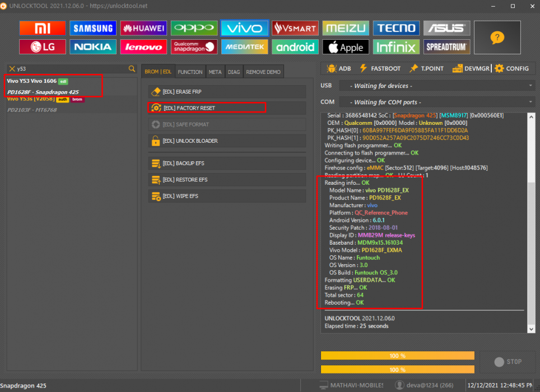Click the Security Patch 2018-08-01 value

pyautogui.click(x=383, y=228)
